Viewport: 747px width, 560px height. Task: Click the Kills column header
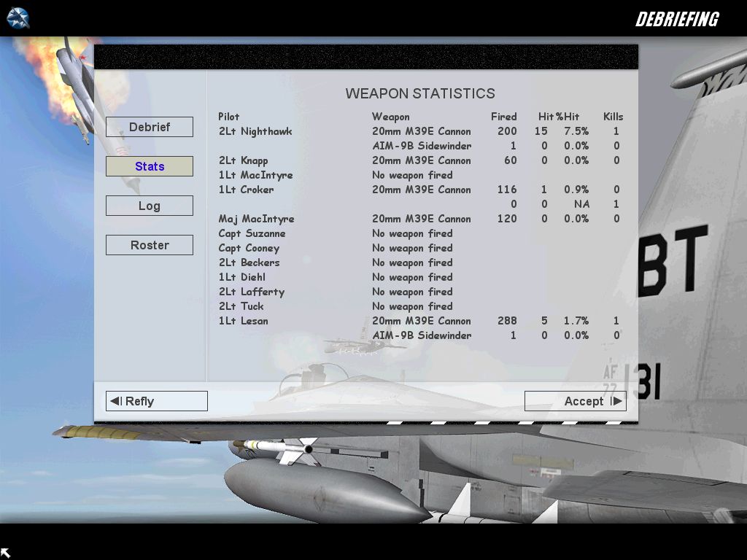tap(613, 117)
